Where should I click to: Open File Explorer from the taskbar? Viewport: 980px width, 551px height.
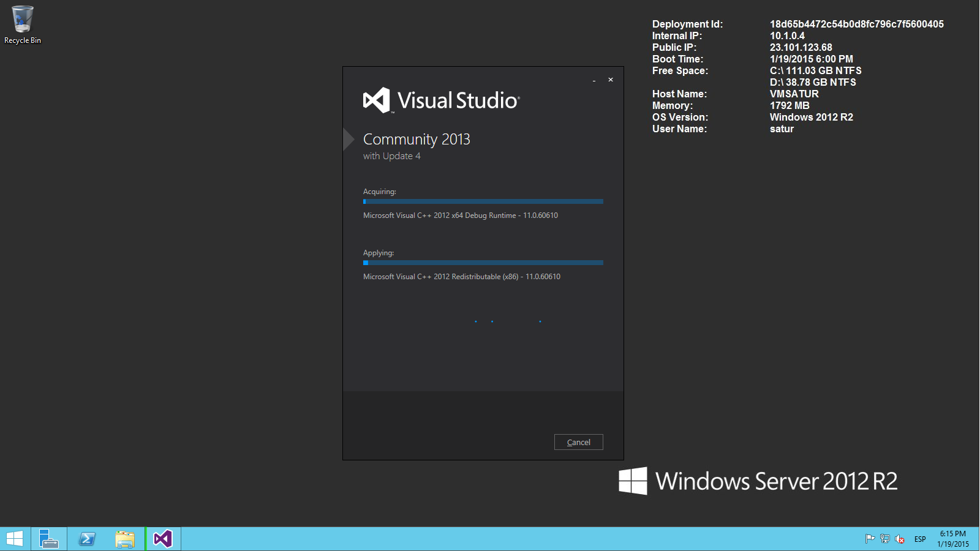(x=125, y=539)
